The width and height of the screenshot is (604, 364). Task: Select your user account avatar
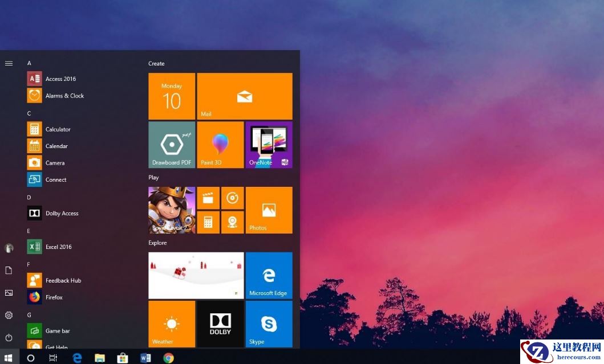(x=9, y=248)
